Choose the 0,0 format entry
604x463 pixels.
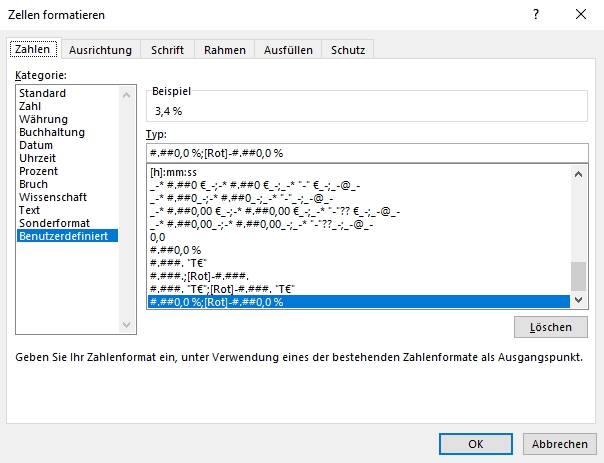359,237
